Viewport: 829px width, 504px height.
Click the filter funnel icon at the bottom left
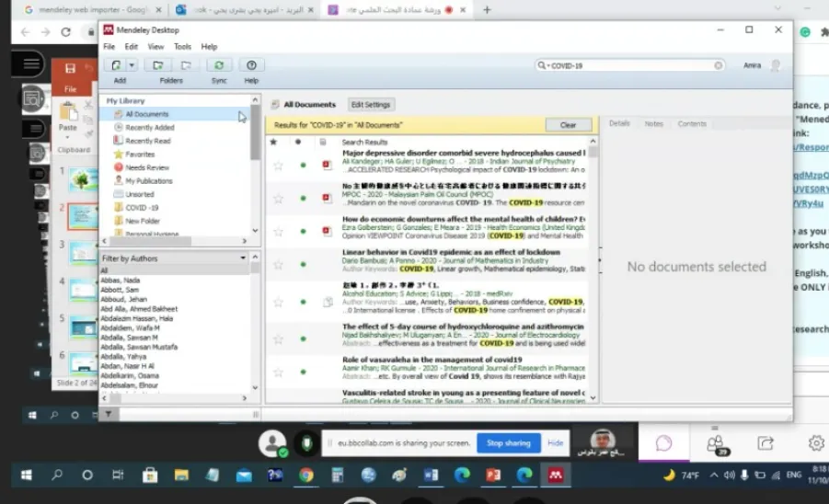pos(109,414)
